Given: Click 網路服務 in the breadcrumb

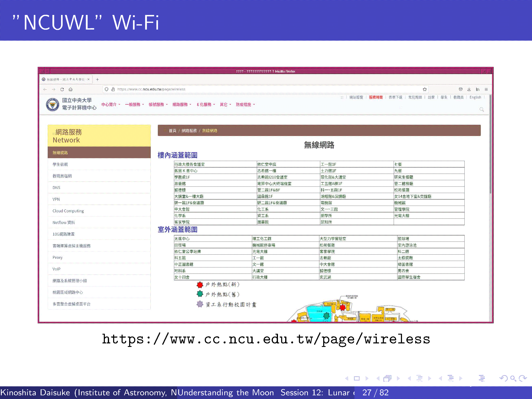Looking at the screenshot, I should [x=189, y=131].
